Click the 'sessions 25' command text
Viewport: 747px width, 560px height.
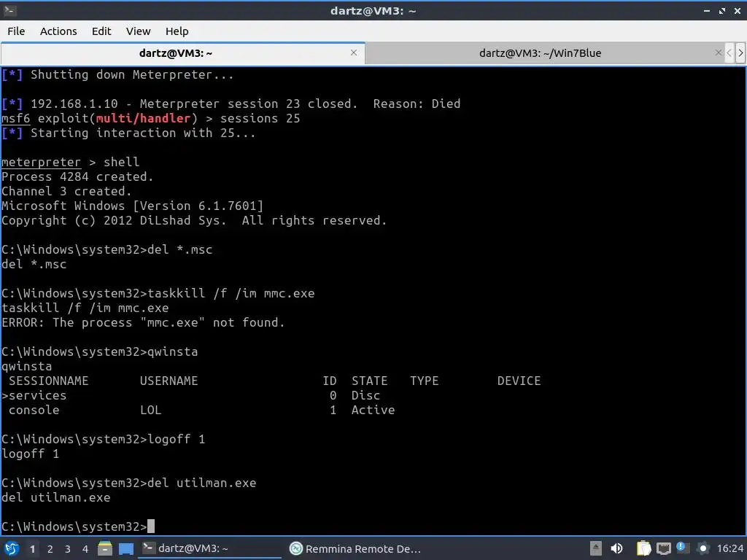[x=260, y=119]
